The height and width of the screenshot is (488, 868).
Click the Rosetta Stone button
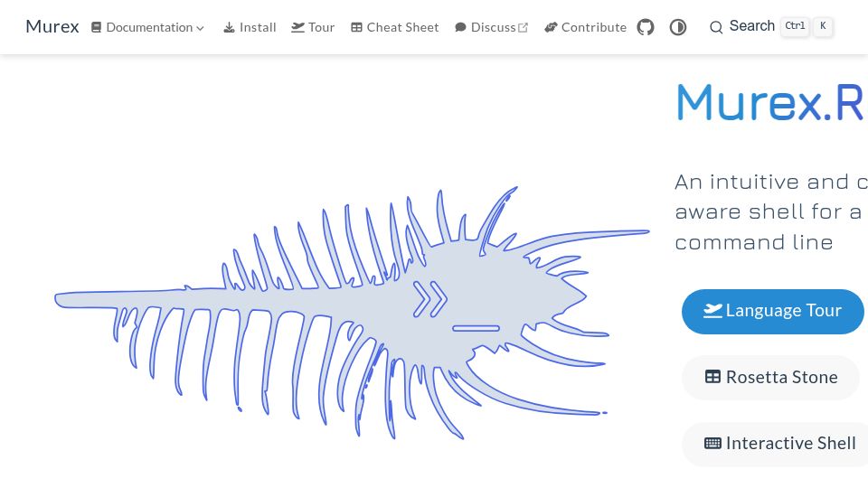click(x=771, y=378)
